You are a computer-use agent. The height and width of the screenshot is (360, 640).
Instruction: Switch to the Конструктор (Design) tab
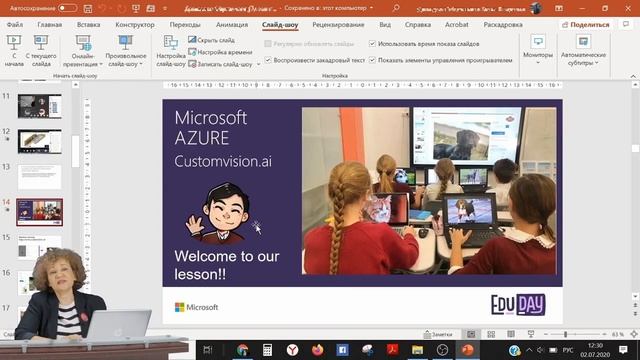coord(135,24)
